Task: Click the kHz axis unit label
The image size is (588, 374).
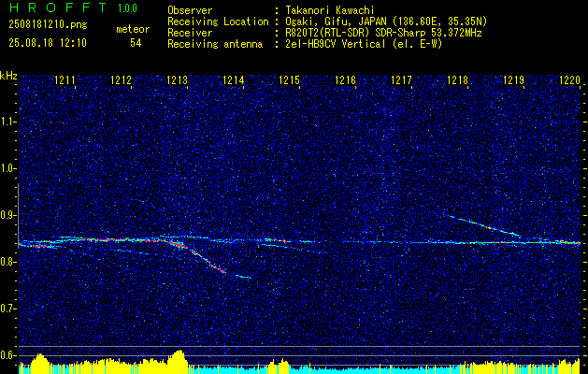Action: click(8, 76)
